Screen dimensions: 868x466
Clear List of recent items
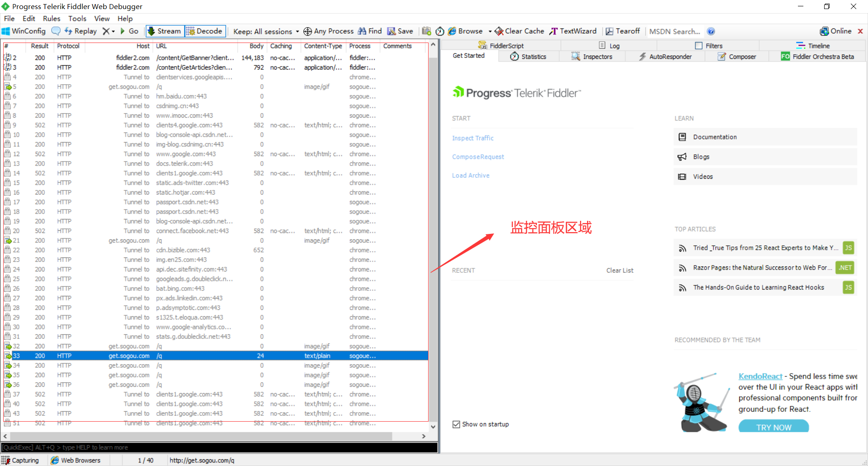click(x=620, y=270)
